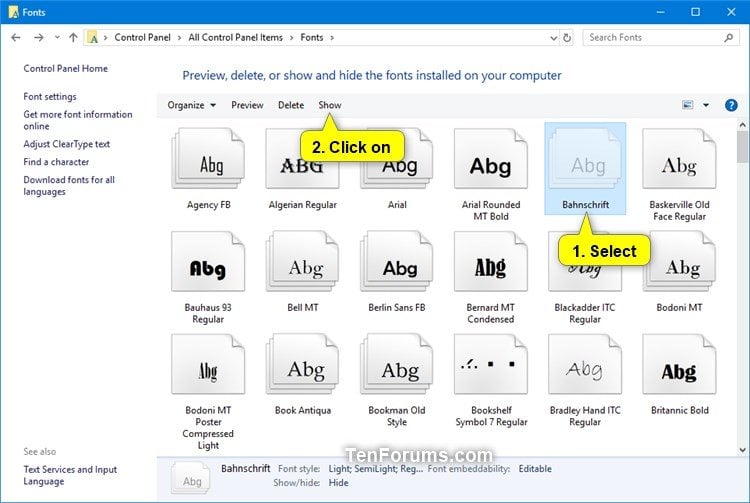Click the change view layout icon

point(687,105)
